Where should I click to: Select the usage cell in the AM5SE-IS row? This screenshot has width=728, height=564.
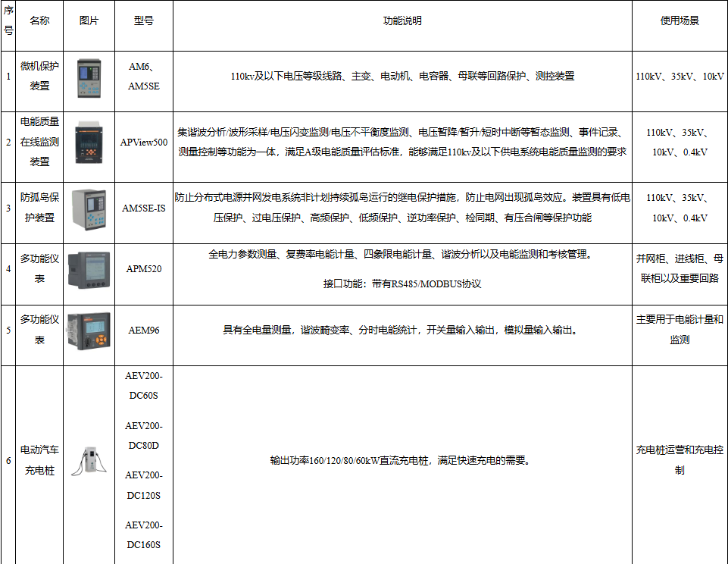tap(680, 208)
